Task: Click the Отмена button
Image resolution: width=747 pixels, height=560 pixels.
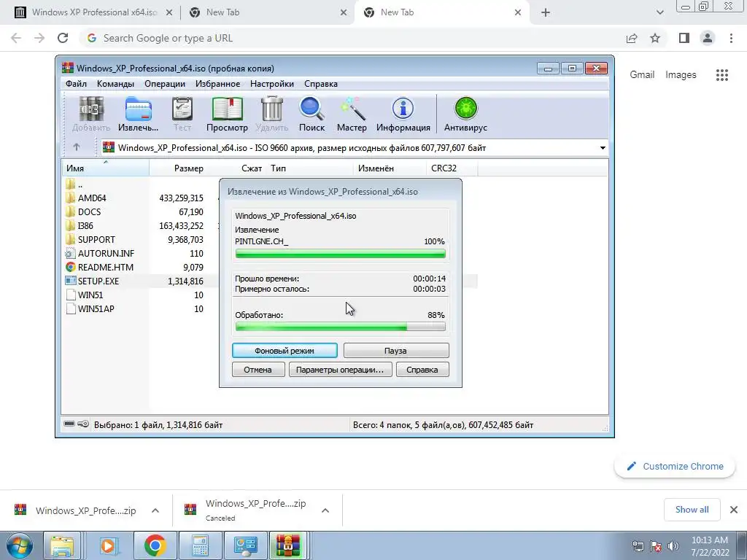Action: coord(258,370)
